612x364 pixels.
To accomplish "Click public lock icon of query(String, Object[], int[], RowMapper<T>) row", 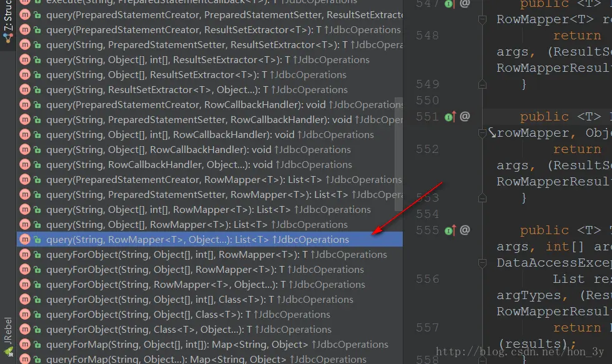I will click(x=37, y=210).
